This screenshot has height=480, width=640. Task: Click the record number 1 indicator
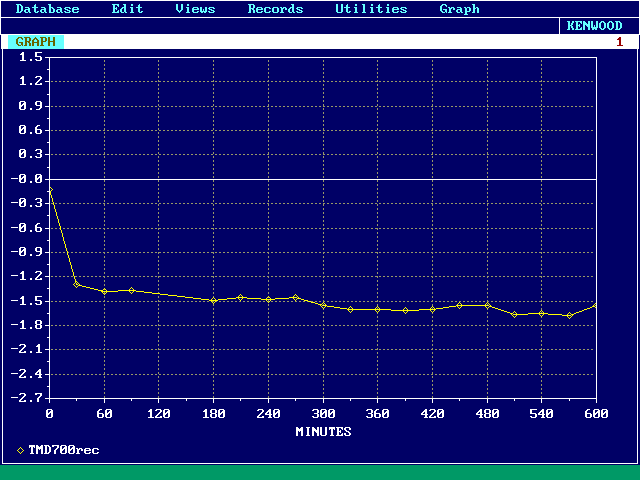(619, 42)
